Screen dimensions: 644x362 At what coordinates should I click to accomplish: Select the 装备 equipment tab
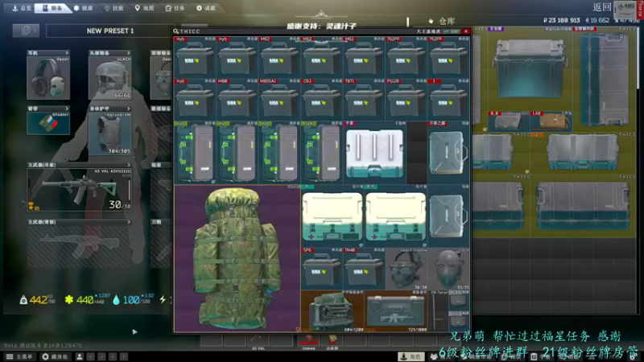[52, 8]
